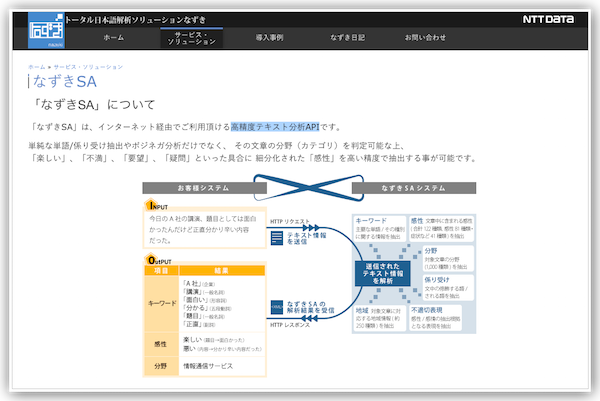This screenshot has width=600, height=401.
Task: Open the お問い合わせ menu item
Action: click(x=426, y=37)
